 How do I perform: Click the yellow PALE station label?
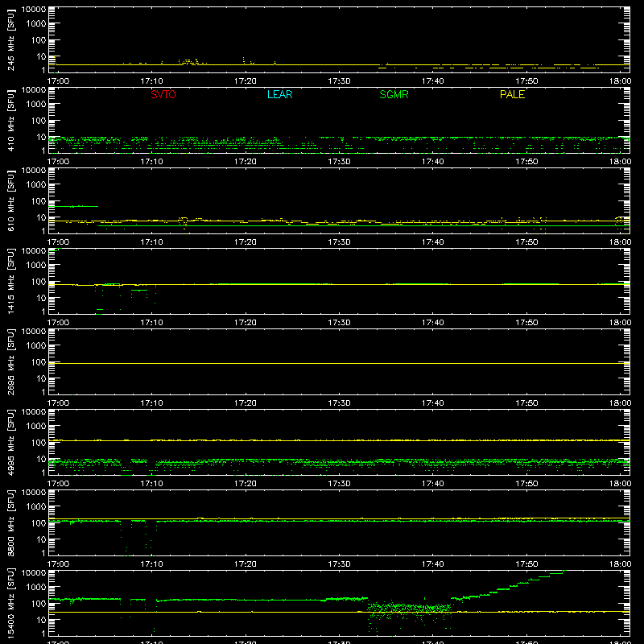coord(512,94)
